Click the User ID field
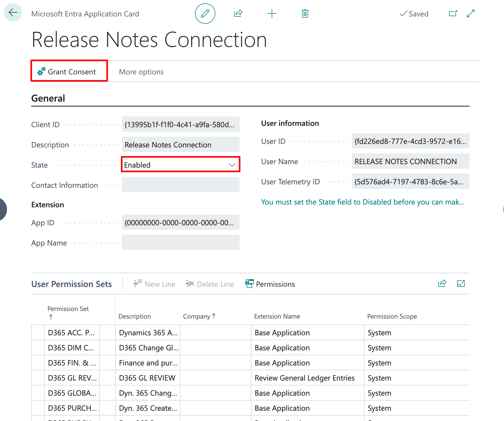This screenshot has height=421, width=504. click(411, 141)
